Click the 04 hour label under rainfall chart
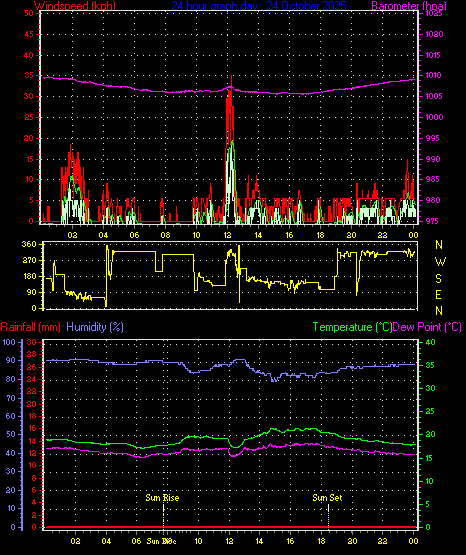 106,541
